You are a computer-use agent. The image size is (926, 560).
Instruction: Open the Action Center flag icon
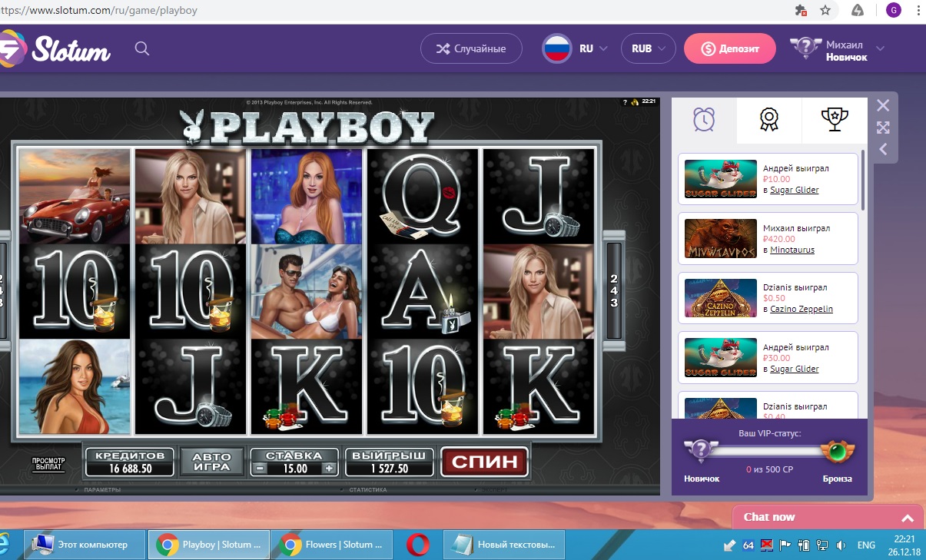785,545
